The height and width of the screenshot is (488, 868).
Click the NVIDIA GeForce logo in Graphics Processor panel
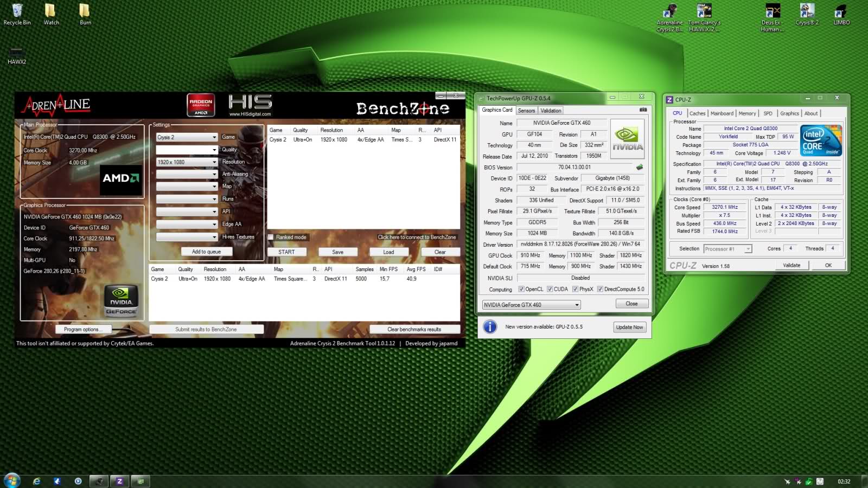[x=121, y=300]
